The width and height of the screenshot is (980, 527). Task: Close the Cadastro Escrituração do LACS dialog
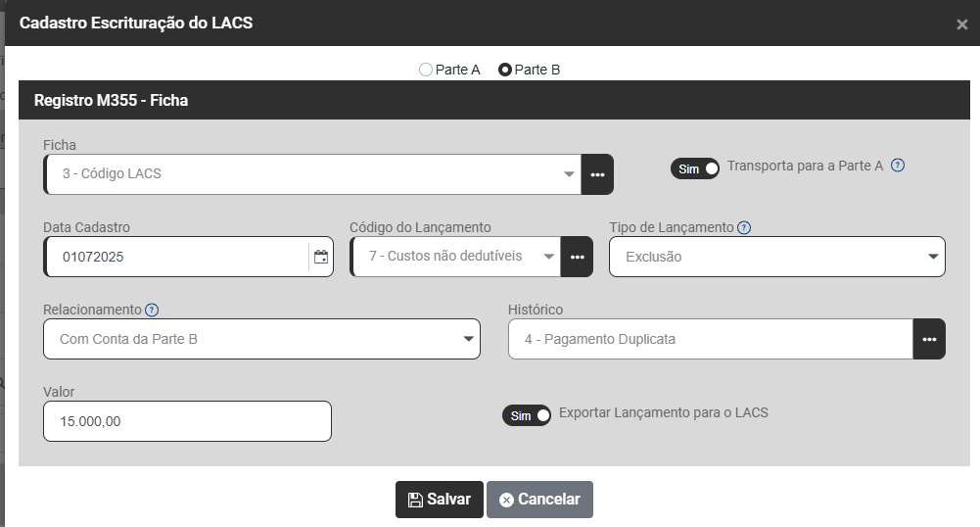click(x=961, y=24)
